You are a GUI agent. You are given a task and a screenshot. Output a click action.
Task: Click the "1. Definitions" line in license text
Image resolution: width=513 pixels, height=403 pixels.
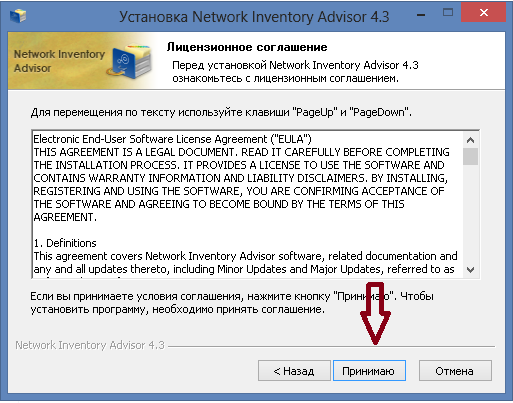click(65, 243)
